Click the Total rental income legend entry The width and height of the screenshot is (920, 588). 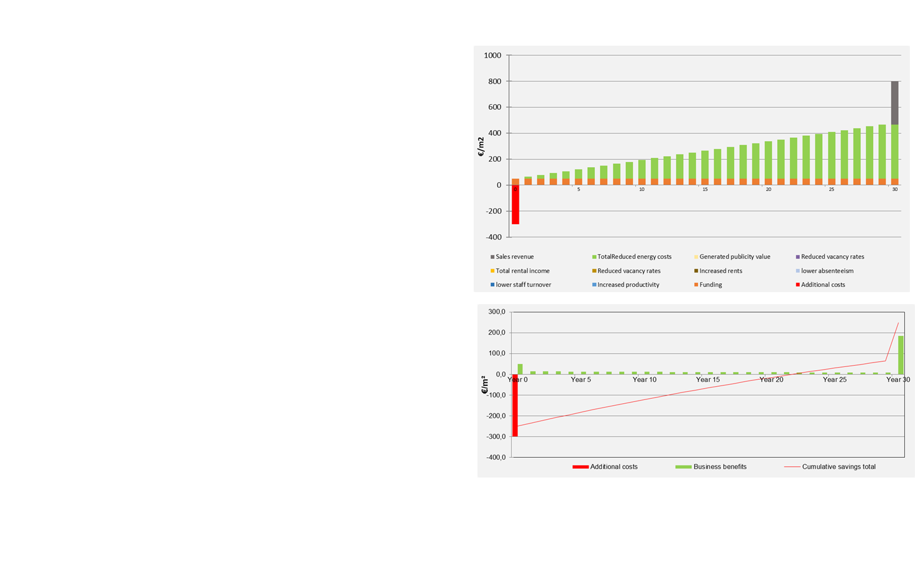[522, 271]
